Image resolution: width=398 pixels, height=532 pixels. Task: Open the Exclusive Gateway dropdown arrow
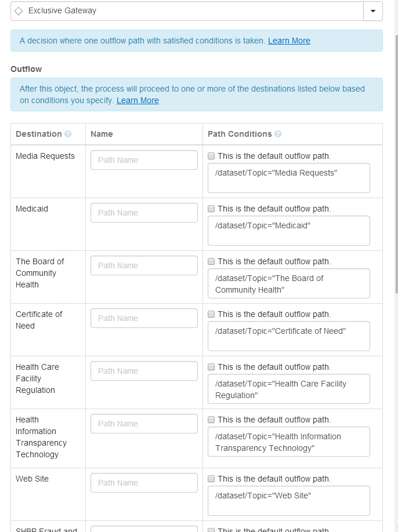pos(372,11)
